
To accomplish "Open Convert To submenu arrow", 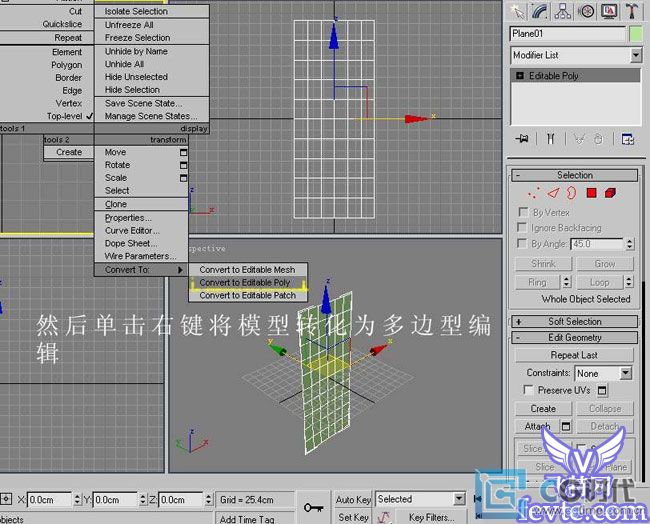I will click(x=180, y=269).
